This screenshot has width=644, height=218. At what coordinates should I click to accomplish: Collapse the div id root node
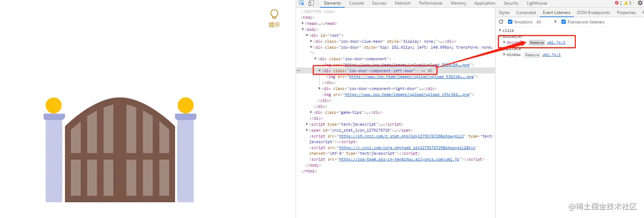(307, 35)
